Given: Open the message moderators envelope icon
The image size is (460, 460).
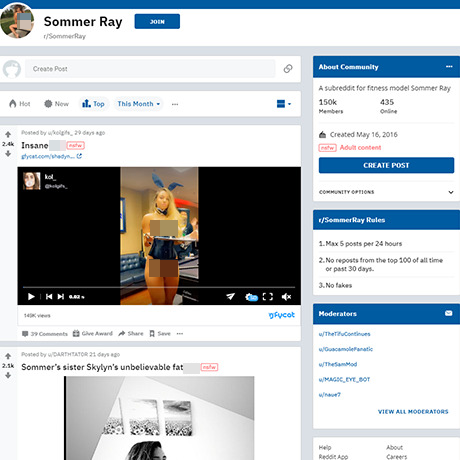Looking at the screenshot, I should (449, 313).
